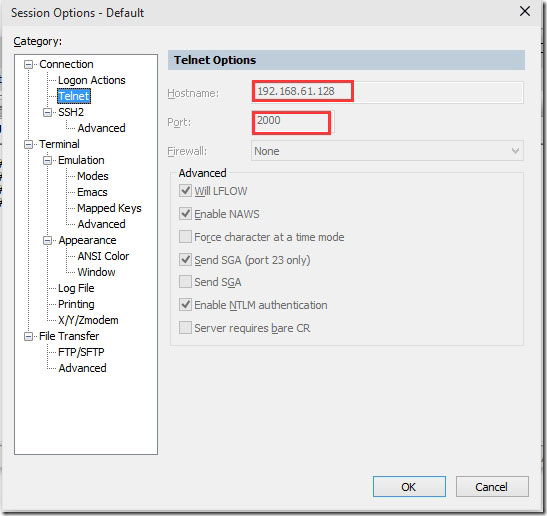Screen dimensions: 547x516
Task: Click the Port input field
Action: coord(293,122)
